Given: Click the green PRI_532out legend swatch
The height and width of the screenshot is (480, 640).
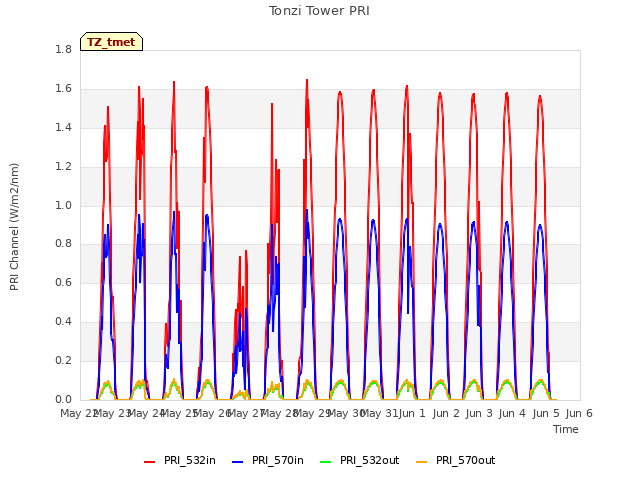Looking at the screenshot, I should (326, 462).
